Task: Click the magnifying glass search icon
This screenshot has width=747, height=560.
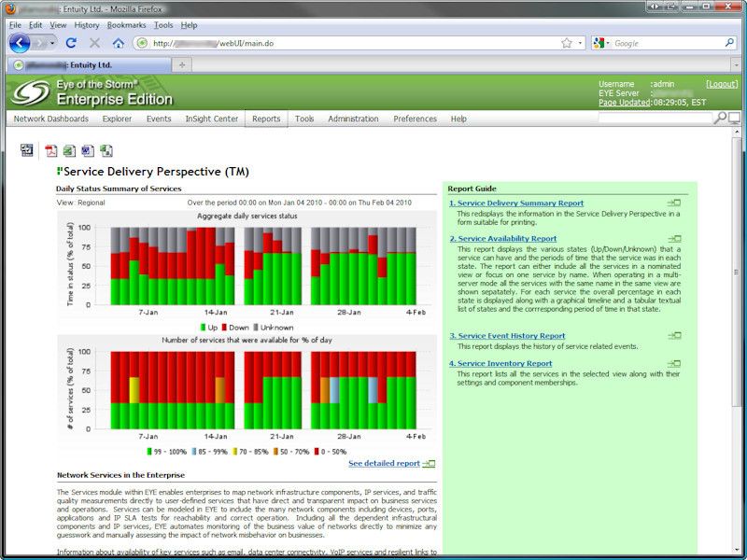Action: [720, 119]
